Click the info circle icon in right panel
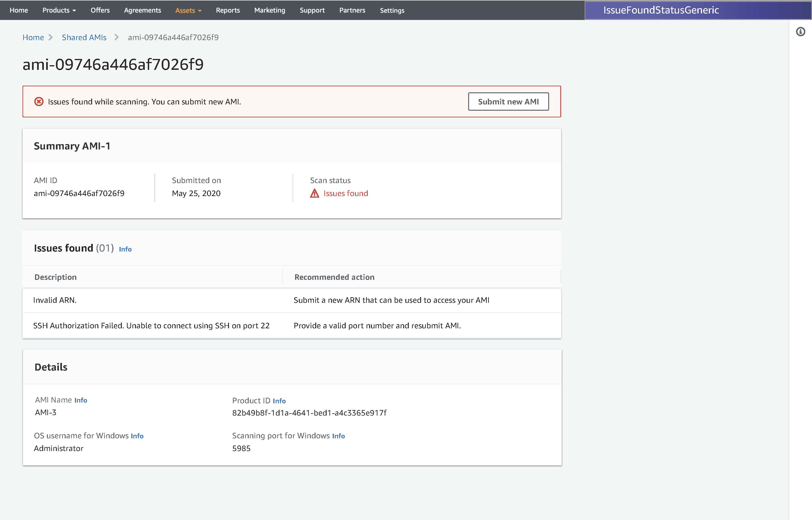 click(800, 32)
